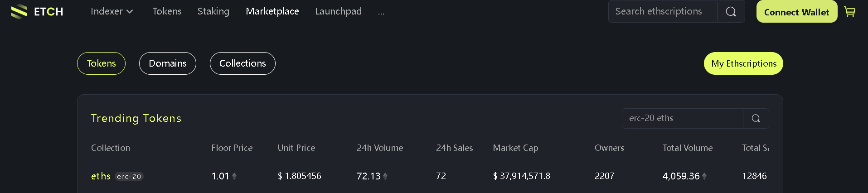Go to the Staking page

pos(213,11)
